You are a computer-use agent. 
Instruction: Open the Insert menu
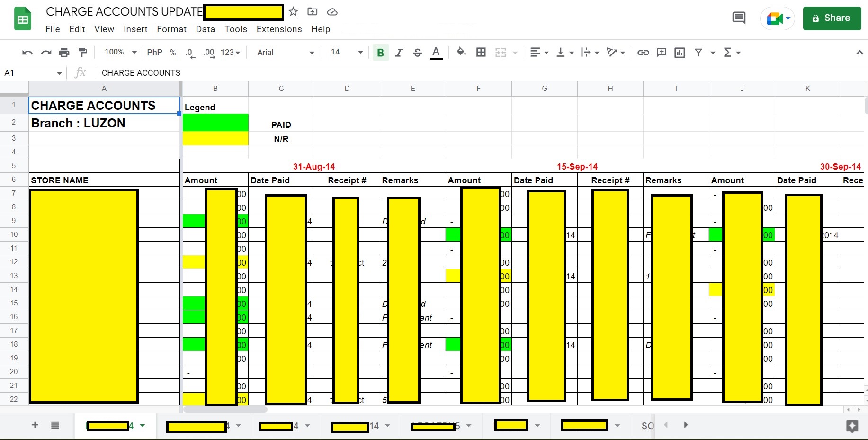[x=135, y=29]
